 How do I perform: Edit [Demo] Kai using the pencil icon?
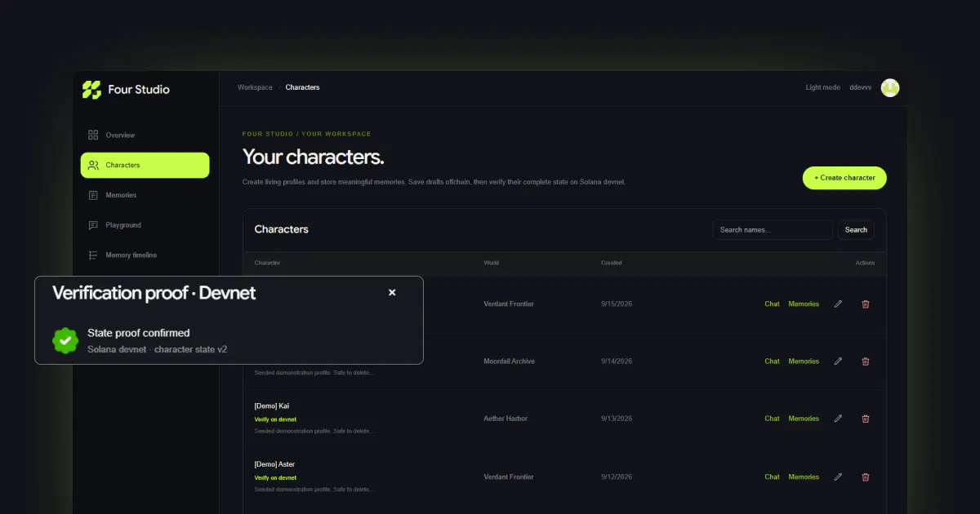coord(838,419)
